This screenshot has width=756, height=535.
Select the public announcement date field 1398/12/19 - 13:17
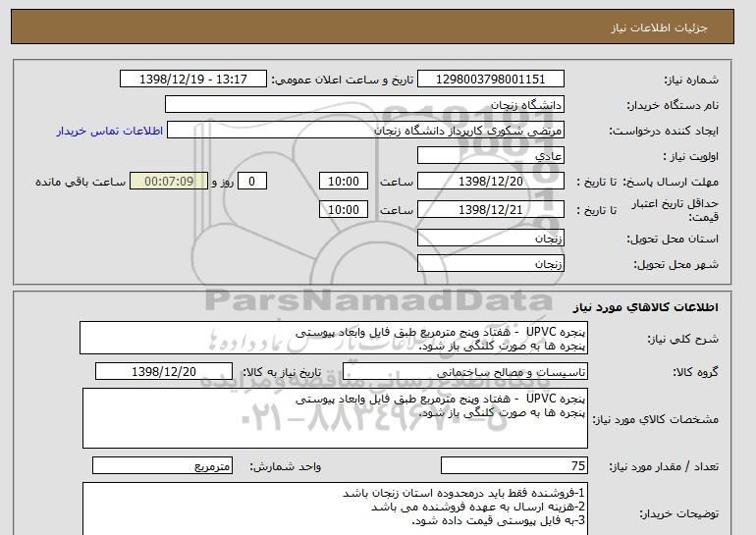point(192,80)
